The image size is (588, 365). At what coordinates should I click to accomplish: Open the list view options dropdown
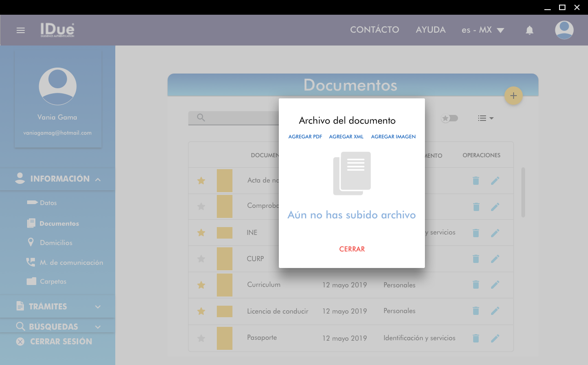[x=485, y=118]
